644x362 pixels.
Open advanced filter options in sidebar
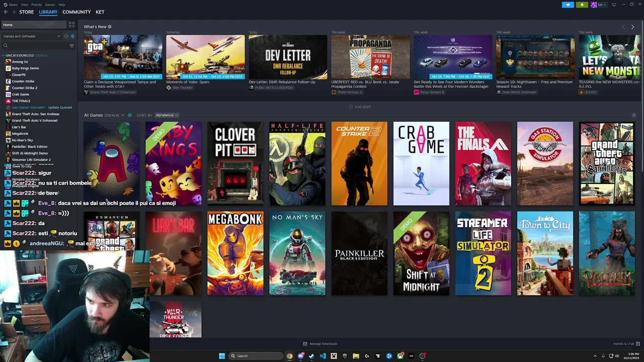[x=71, y=46]
